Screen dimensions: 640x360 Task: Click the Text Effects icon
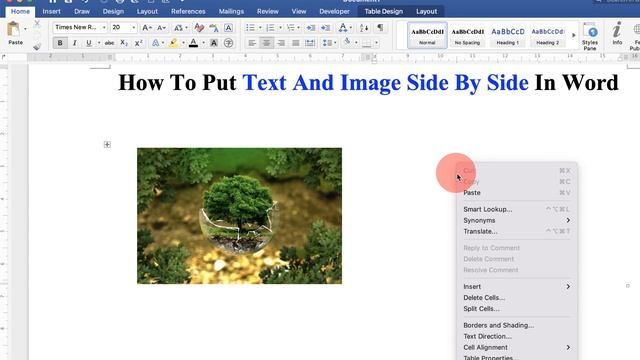tap(156, 43)
